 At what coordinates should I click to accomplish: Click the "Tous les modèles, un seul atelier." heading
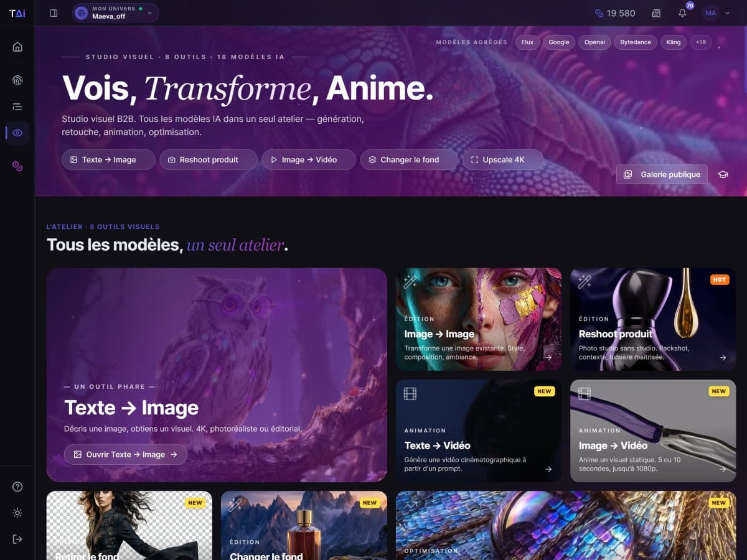pyautogui.click(x=167, y=245)
